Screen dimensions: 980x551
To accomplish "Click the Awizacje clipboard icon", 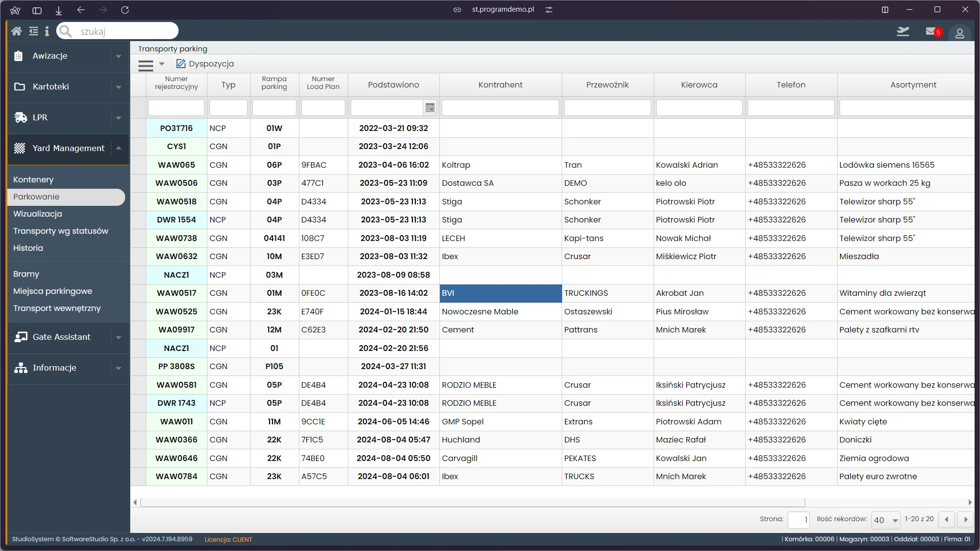I will coord(19,56).
